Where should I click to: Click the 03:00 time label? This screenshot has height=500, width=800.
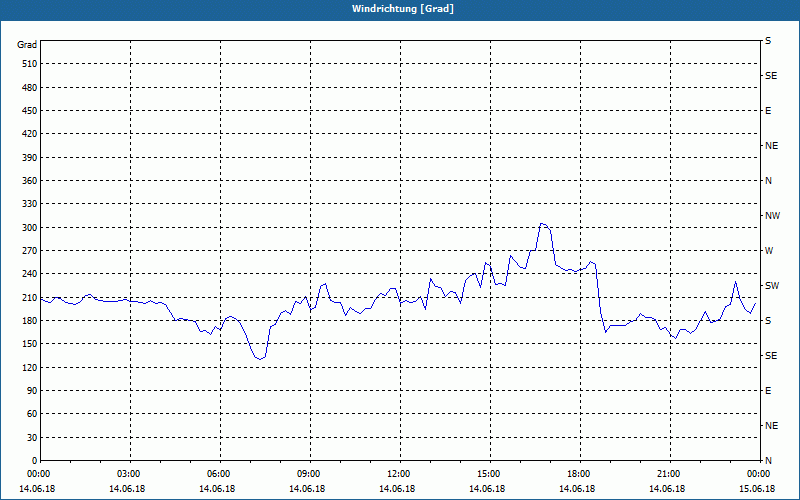128,473
